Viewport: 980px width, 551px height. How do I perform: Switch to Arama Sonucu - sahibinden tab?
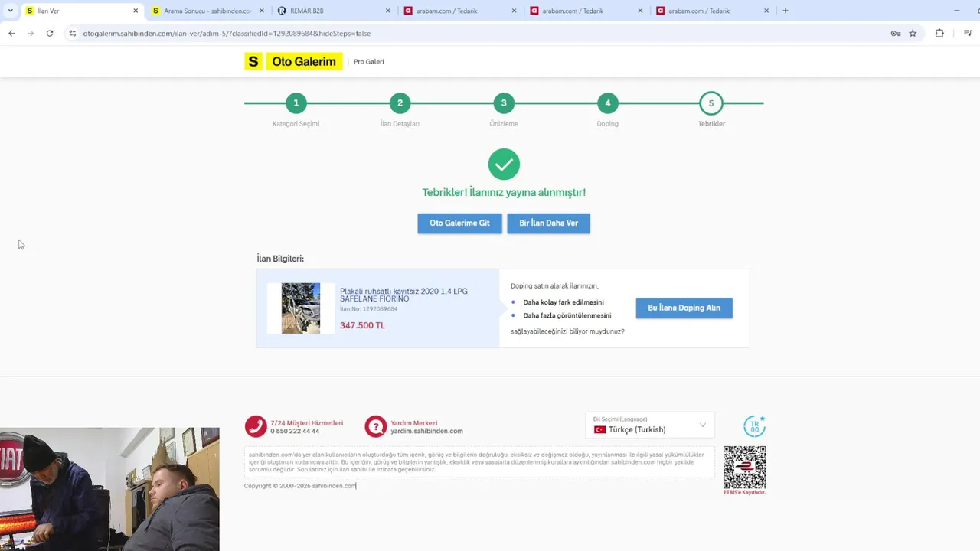[208, 11]
